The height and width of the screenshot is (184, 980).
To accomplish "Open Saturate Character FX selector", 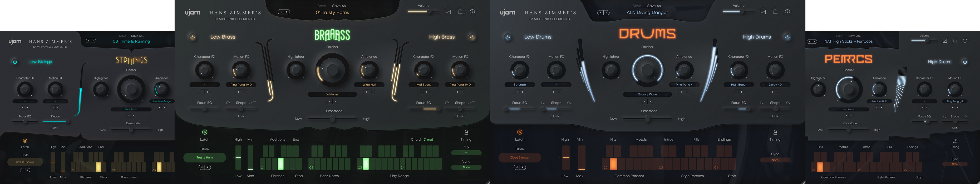I will pyautogui.click(x=520, y=85).
